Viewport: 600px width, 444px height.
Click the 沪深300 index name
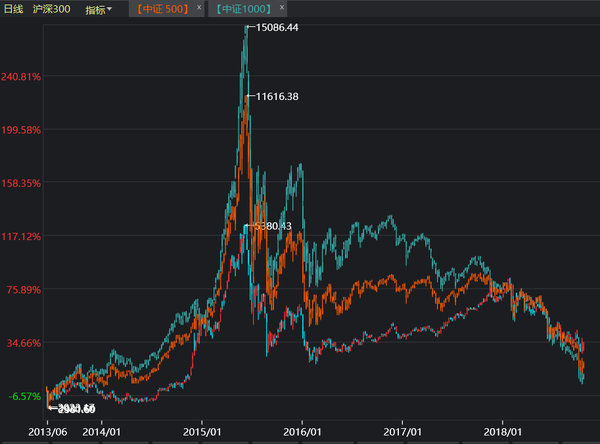click(x=51, y=9)
